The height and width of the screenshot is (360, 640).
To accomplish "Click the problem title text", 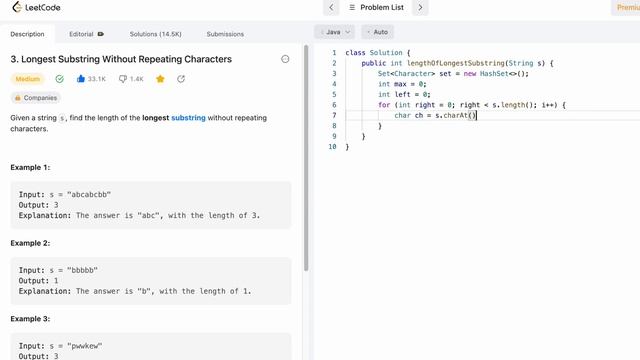I will [121, 59].
